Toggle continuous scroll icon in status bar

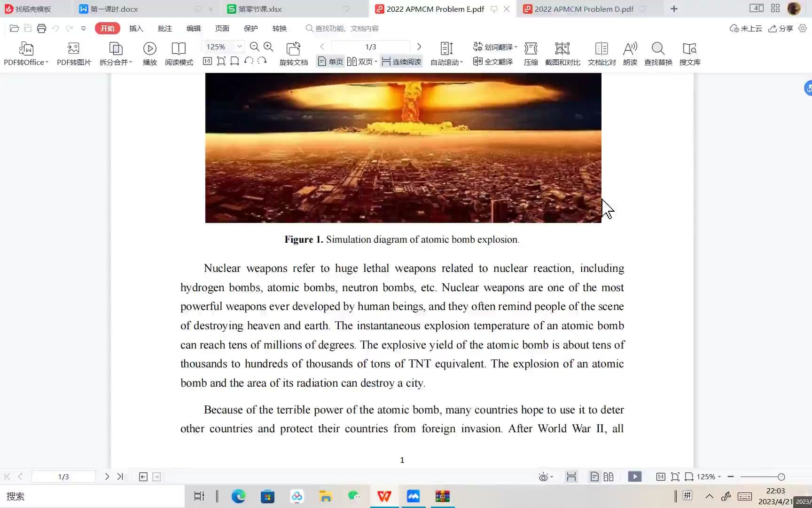(x=571, y=477)
